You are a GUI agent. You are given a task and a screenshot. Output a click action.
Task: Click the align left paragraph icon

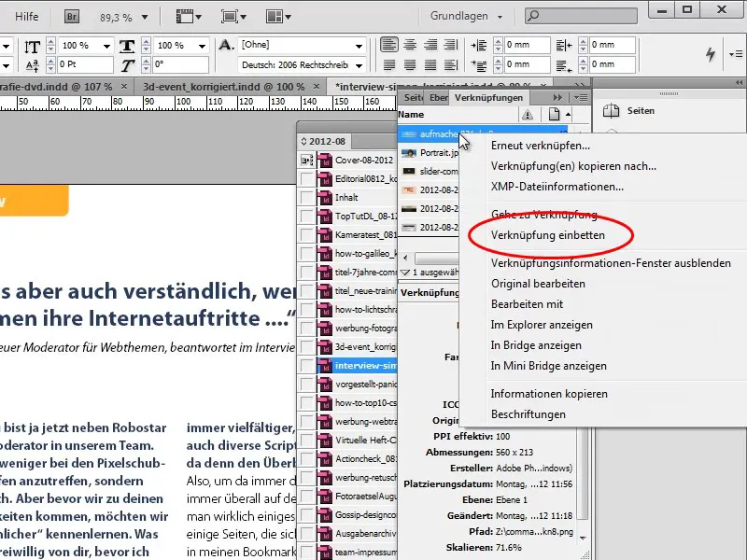click(389, 45)
